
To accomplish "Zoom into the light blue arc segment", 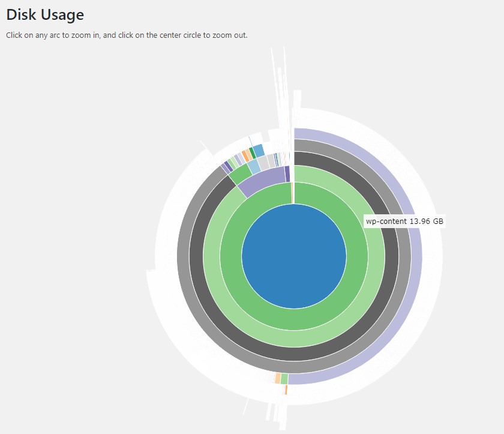I will click(x=254, y=166).
